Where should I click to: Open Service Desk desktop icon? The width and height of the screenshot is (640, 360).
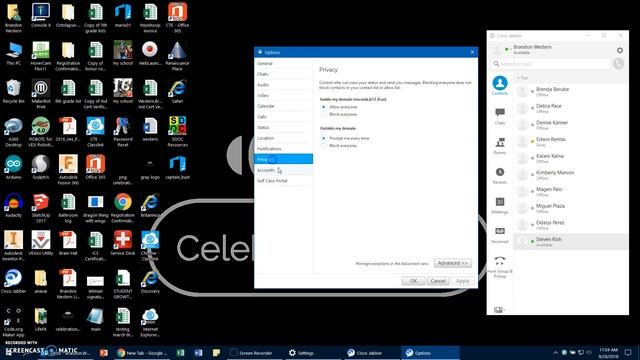coord(123,243)
